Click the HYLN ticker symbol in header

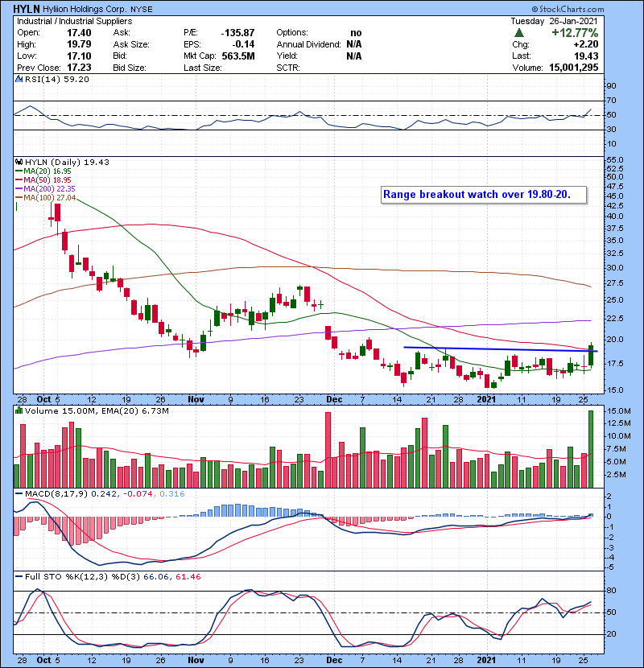[x=27, y=8]
